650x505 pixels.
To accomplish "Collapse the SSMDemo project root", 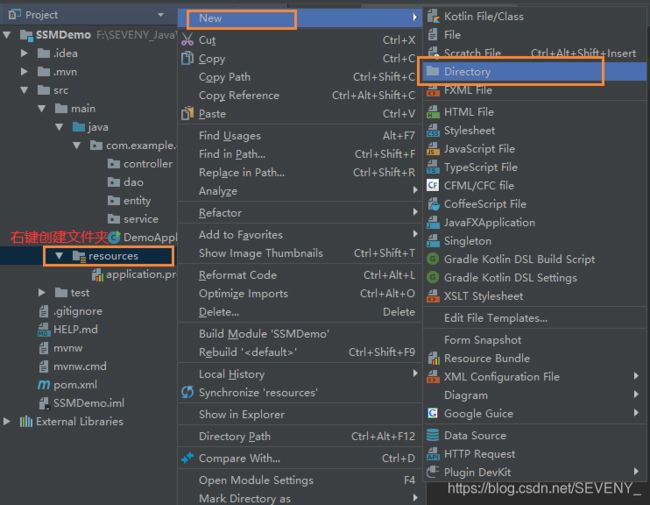I will 7,35.
